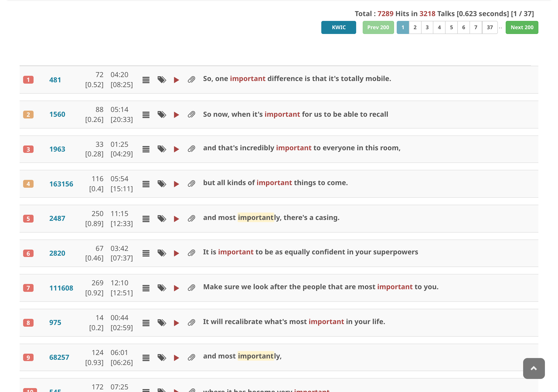Click the tags icon in row 3
558x392 pixels.
162,149
